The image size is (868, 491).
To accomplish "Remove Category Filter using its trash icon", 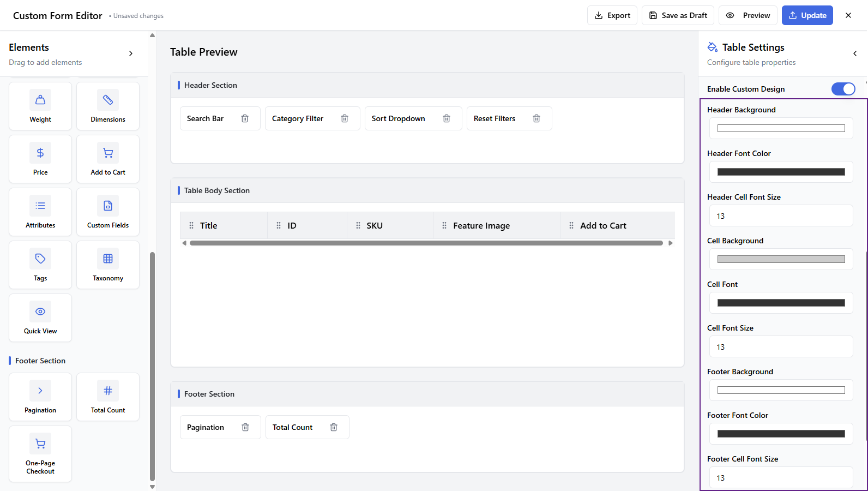I will click(345, 118).
